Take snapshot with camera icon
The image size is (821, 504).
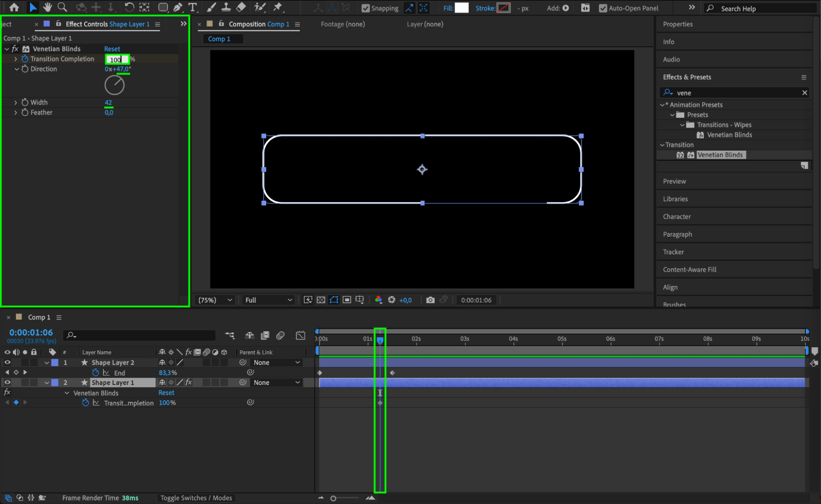(x=430, y=300)
